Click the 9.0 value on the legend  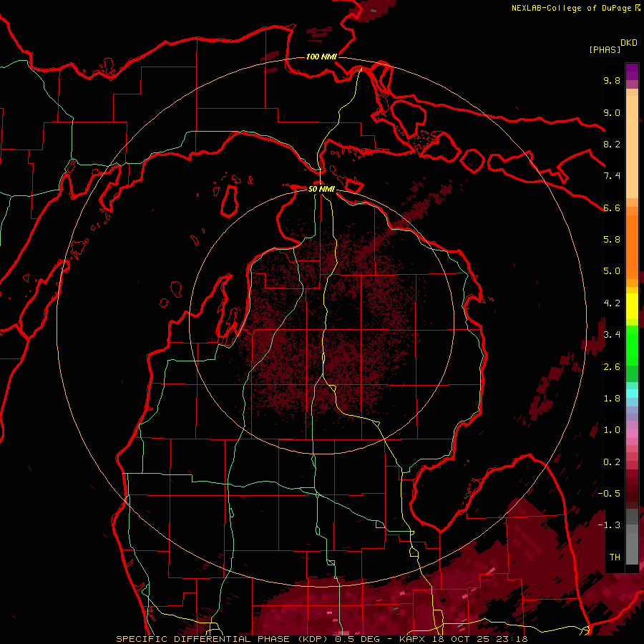(612, 112)
